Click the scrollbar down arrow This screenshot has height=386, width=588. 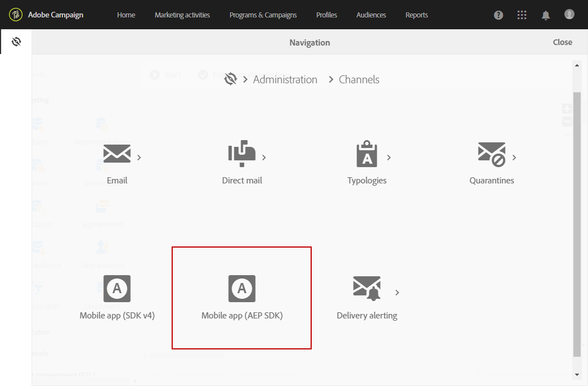click(x=577, y=374)
